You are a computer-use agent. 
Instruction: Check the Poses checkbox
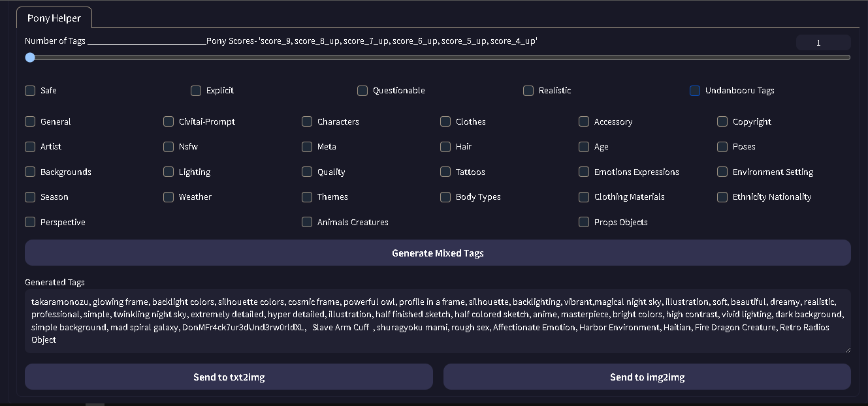tap(722, 147)
